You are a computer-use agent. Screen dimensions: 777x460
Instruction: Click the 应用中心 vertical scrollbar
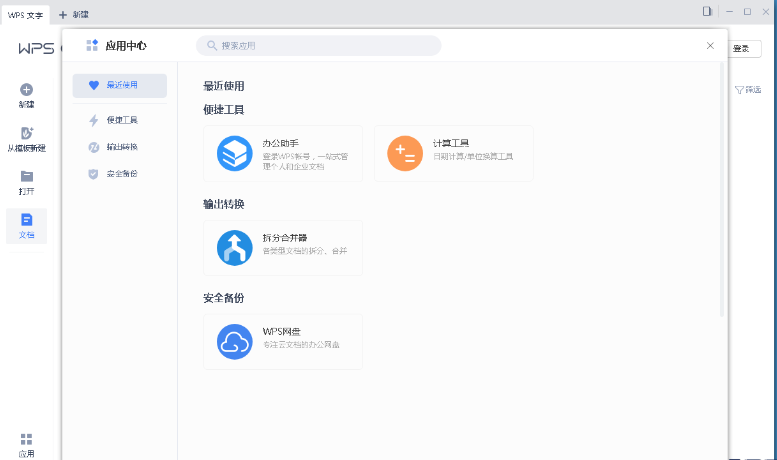click(x=722, y=189)
